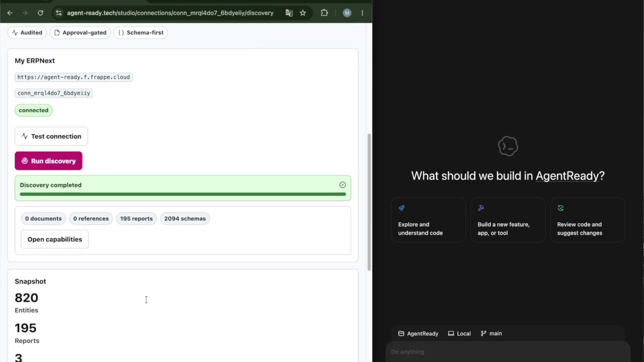Click the discovery progress bar
The width and height of the screenshot is (644, 362).
pos(183,194)
